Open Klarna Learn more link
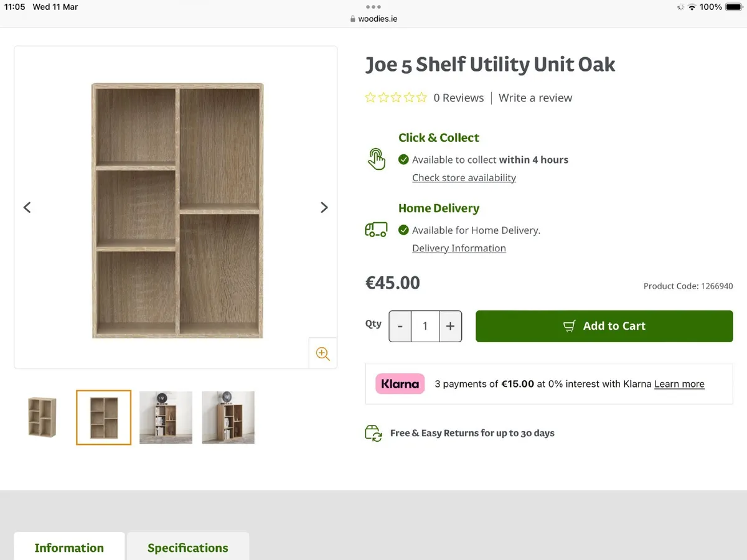 click(x=679, y=384)
